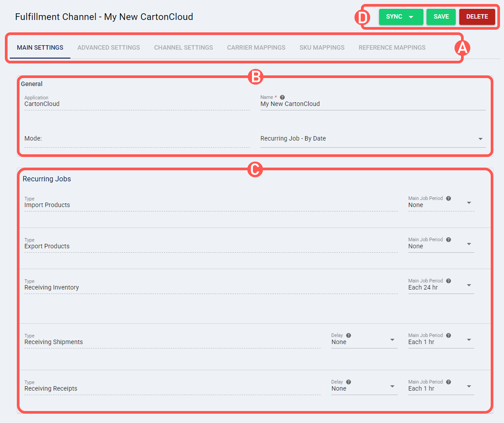Viewport: 504px width, 423px height.
Task: Select the SKU Mappings tab
Action: tap(322, 47)
